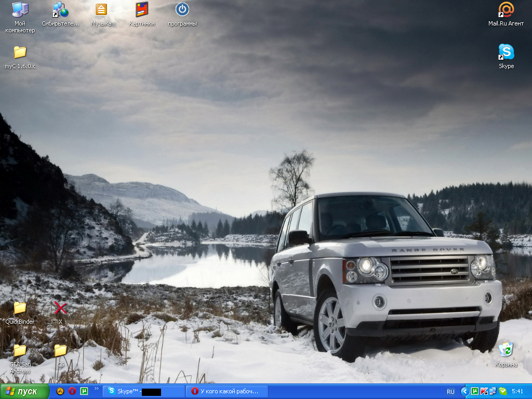Open the RU language bar selector
This screenshot has width=532, height=399.
click(x=450, y=391)
